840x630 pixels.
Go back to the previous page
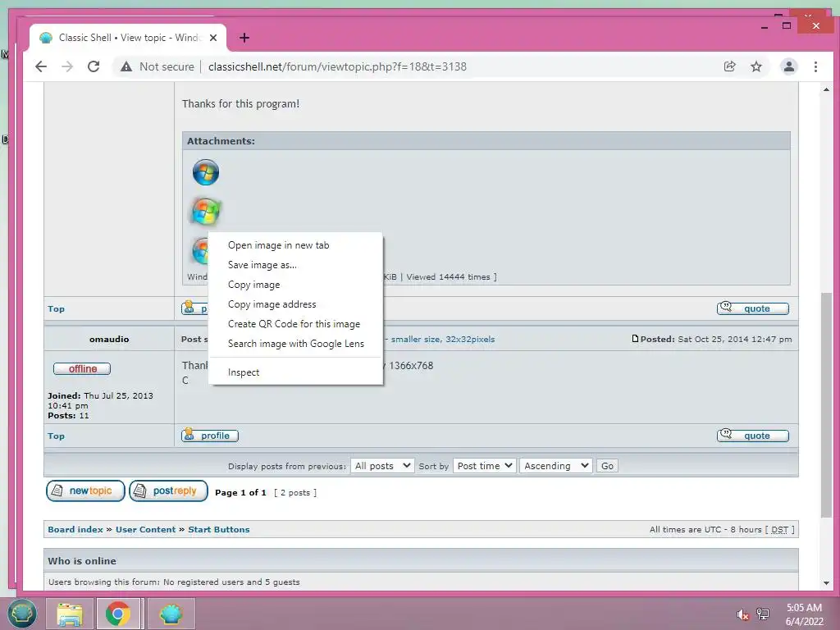(41, 66)
